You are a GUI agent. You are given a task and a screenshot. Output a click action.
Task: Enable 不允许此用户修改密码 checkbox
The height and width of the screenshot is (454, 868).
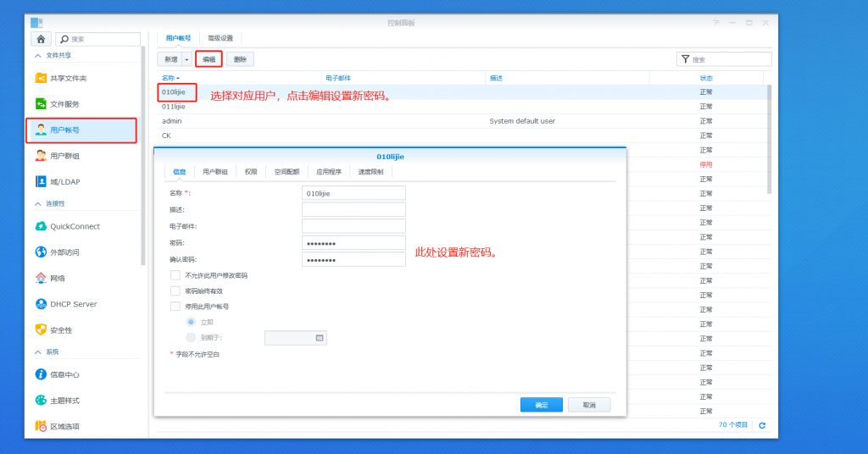(175, 275)
